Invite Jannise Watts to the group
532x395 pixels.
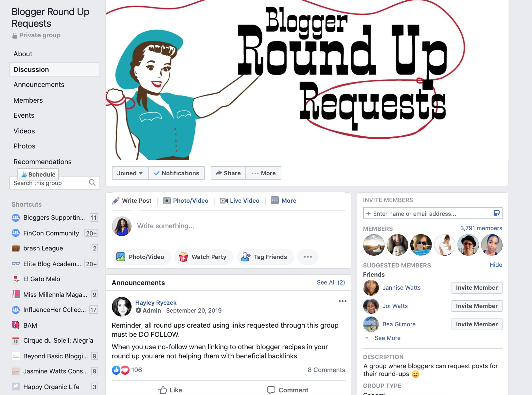(x=477, y=288)
